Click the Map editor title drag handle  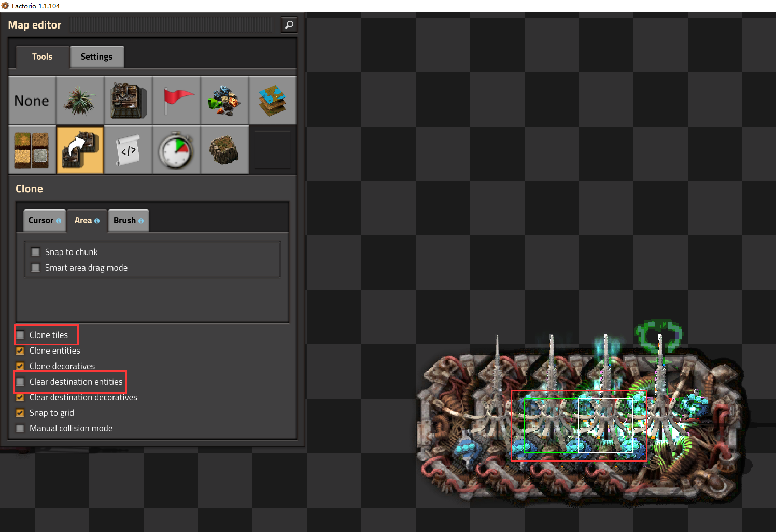pos(171,24)
